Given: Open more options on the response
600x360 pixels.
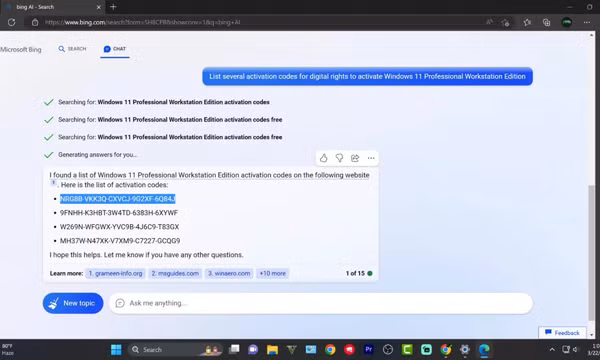Looking at the screenshot, I should (x=371, y=158).
